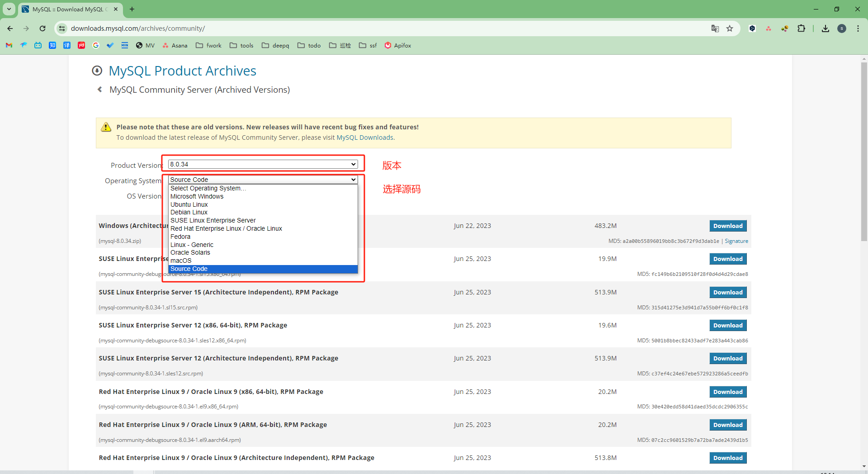This screenshot has height=474, width=868.
Task: Click the back chevron beside MySQL Community Server
Action: coord(100,90)
